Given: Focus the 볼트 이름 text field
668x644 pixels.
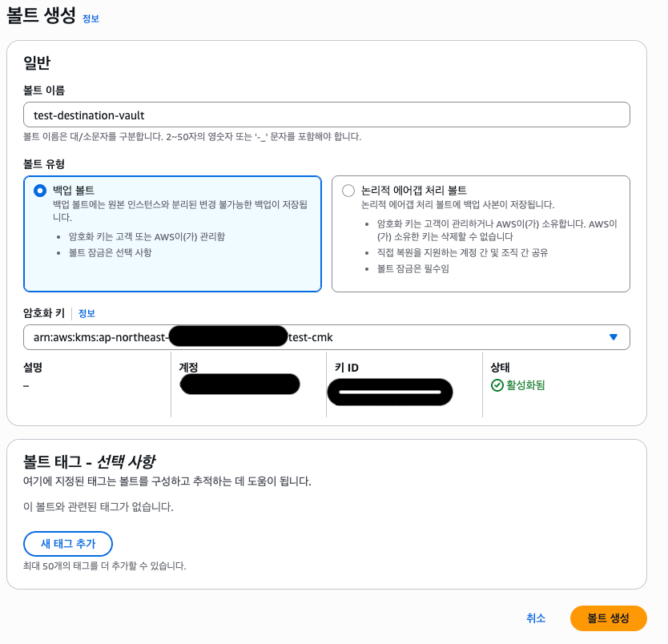Looking at the screenshot, I should pos(327,115).
